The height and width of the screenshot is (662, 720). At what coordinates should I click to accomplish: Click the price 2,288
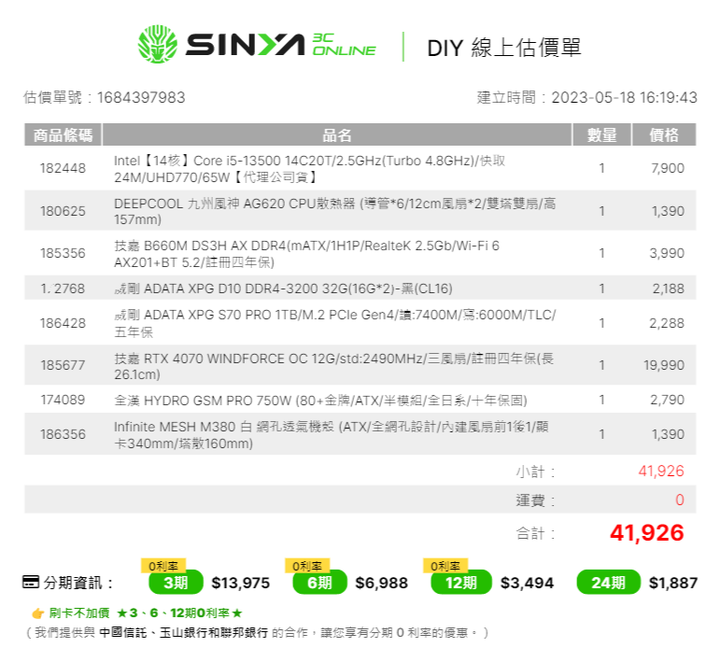[x=667, y=324]
